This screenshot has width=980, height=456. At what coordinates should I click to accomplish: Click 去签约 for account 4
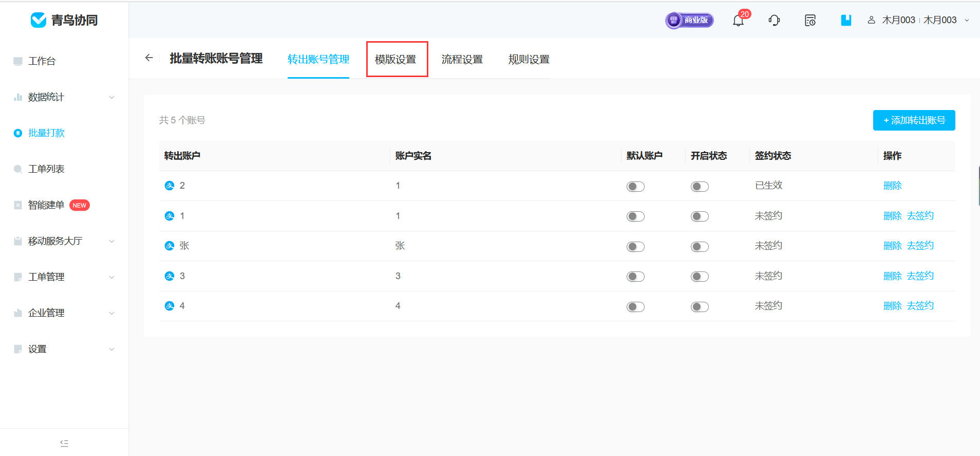(920, 306)
